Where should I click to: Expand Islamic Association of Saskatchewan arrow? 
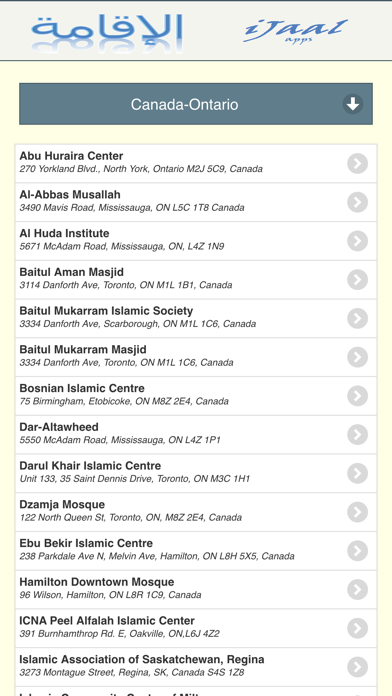point(357,667)
